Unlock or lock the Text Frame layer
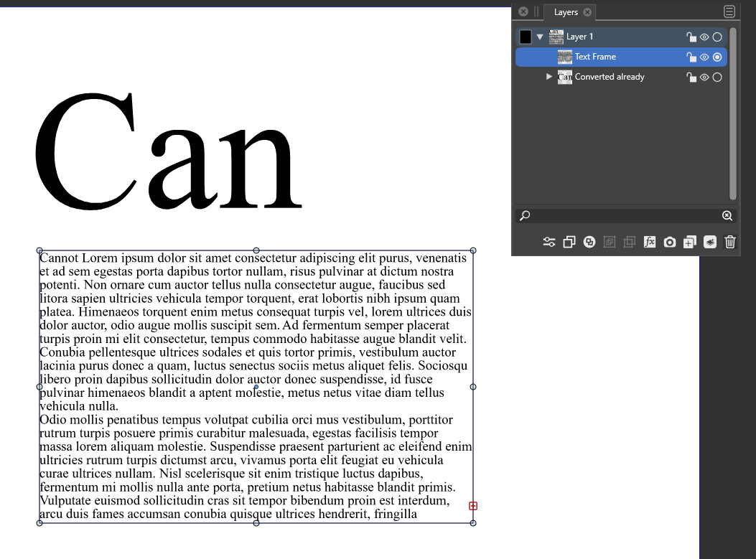This screenshot has height=559, width=756. 691,57
